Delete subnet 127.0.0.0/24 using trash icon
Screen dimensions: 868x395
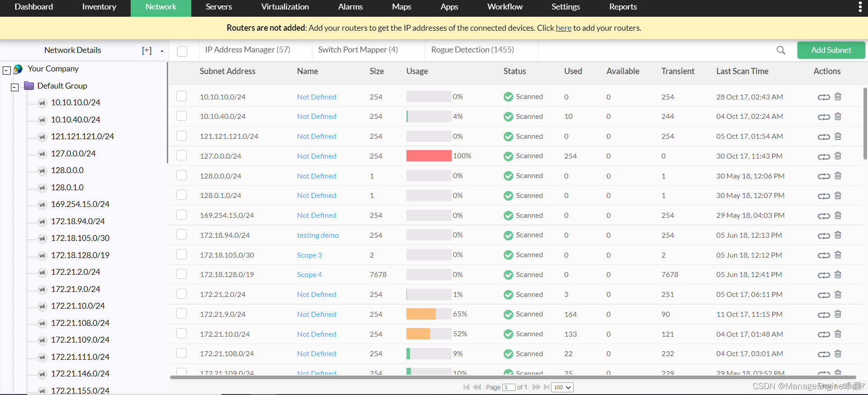[x=838, y=156]
